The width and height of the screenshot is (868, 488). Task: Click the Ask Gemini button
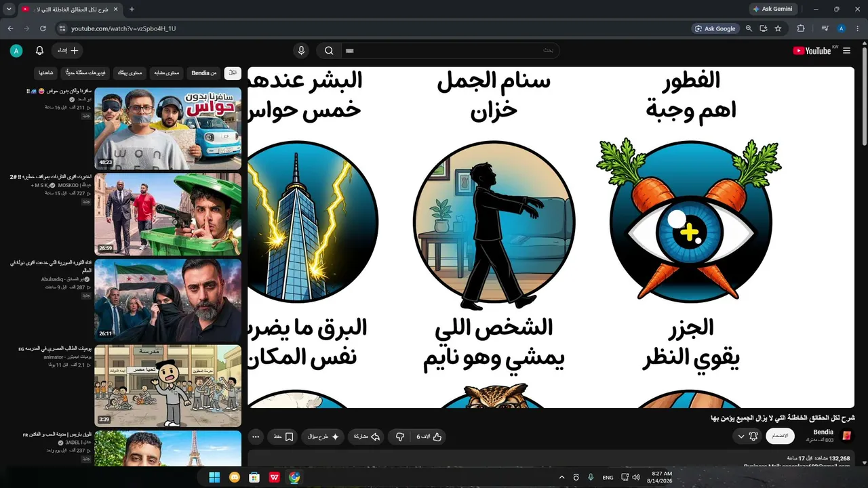point(773,9)
